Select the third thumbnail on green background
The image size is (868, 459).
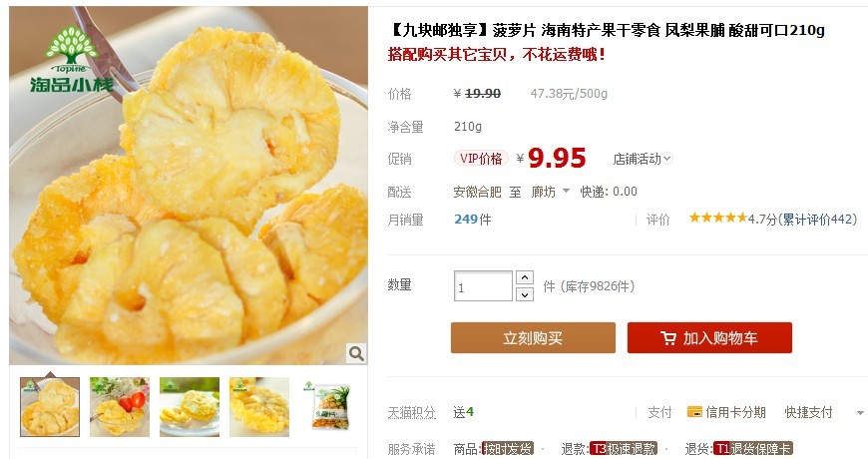point(190,407)
